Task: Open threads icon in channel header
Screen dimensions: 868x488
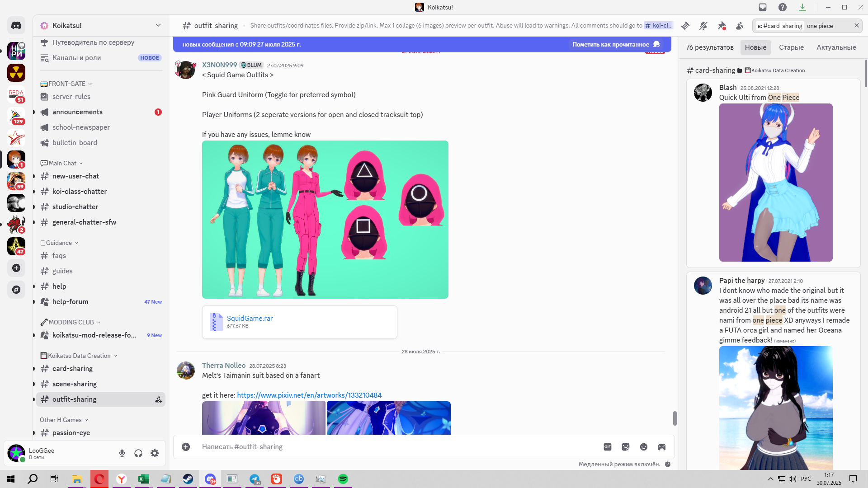Action: (x=685, y=26)
